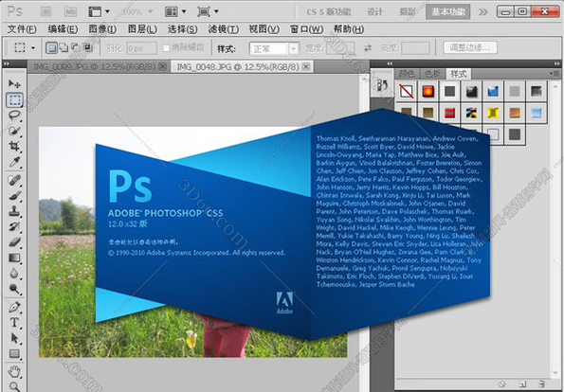Select the Spot Healing Brush tool
The image size is (564, 392).
click(14, 179)
